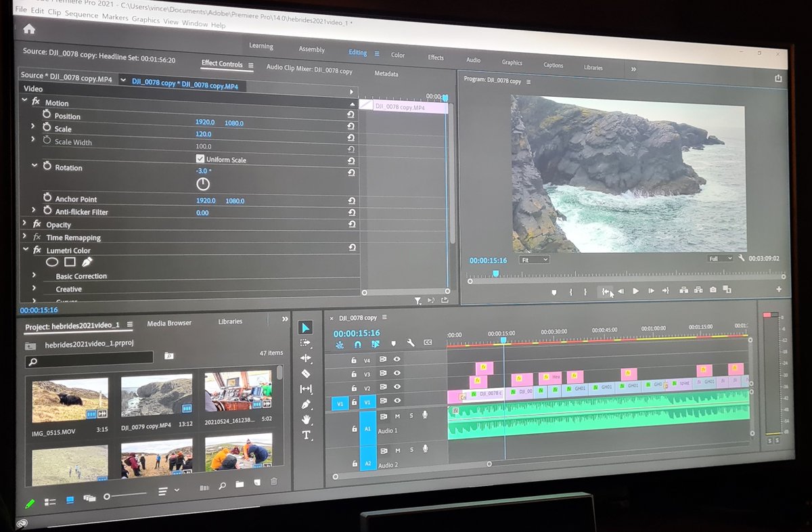Screen dimensions: 812x532
Task: Expand the Scale property
Action: point(32,127)
